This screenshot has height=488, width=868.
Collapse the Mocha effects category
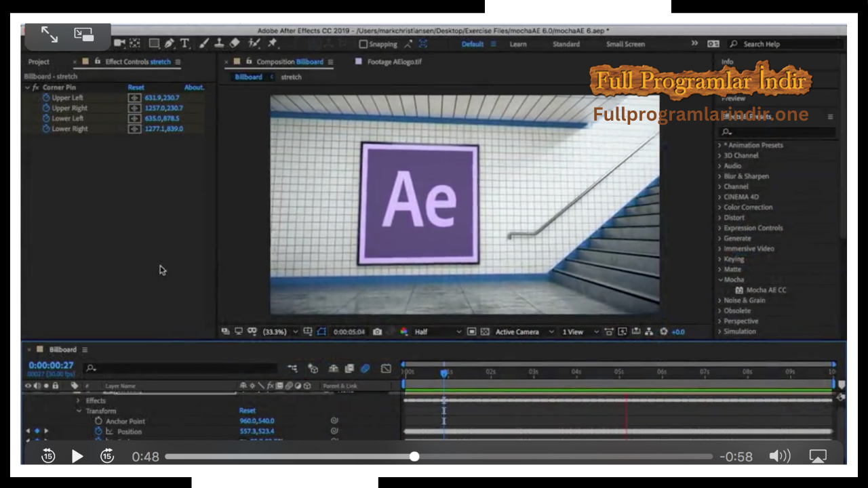(x=720, y=280)
